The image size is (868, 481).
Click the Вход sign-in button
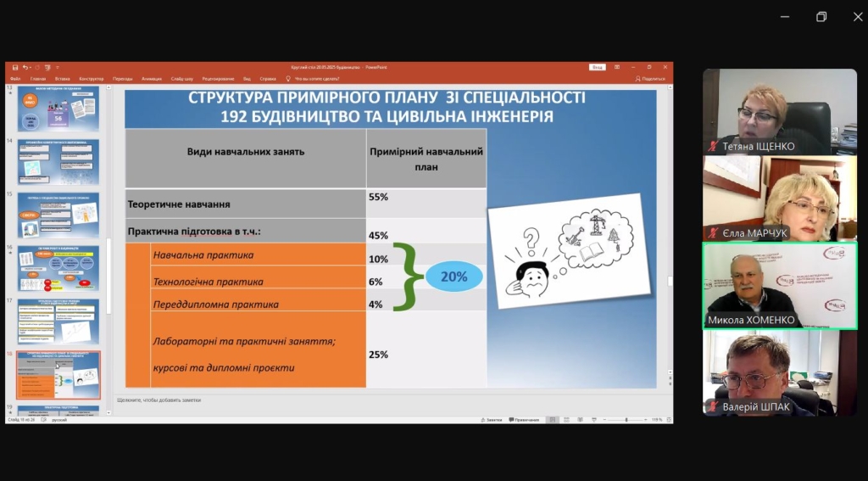598,67
